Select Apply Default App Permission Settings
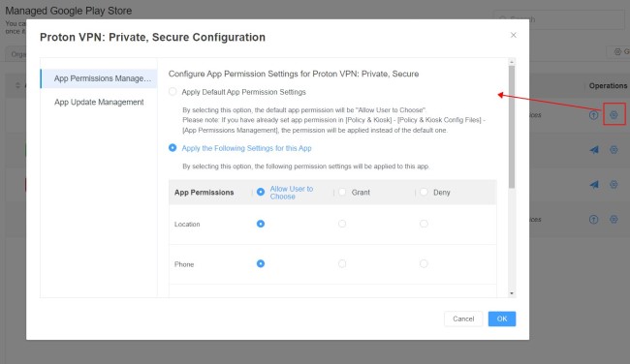This screenshot has width=630, height=364. point(173,92)
